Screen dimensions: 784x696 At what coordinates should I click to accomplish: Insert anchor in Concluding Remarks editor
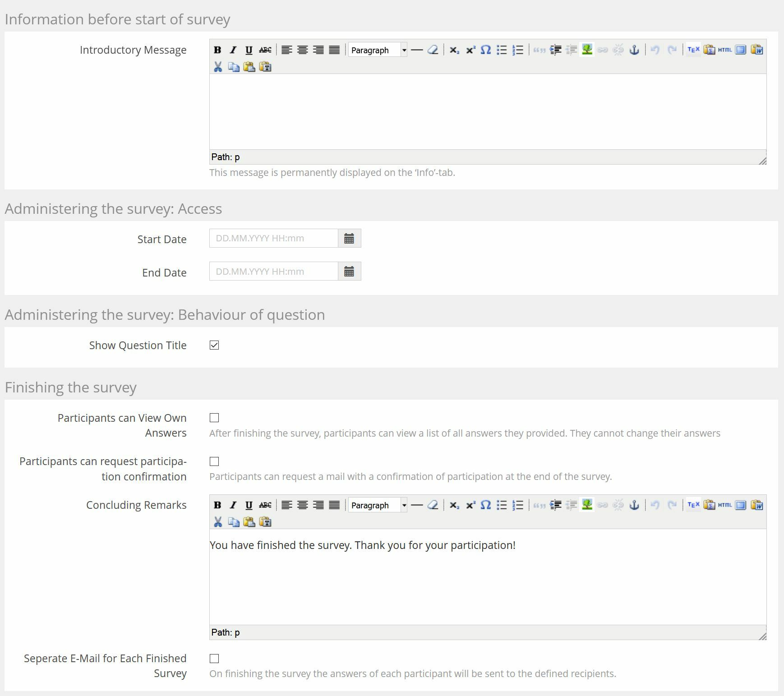click(634, 505)
